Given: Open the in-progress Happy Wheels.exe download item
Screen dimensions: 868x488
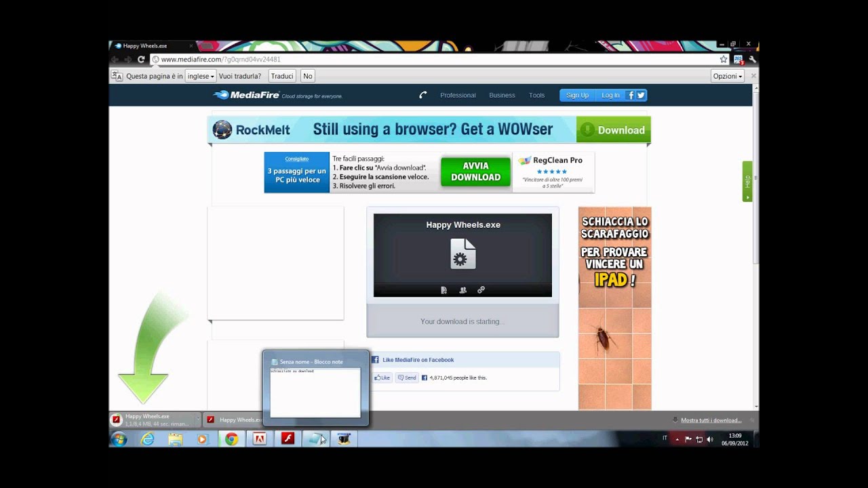Looking at the screenshot, I should (x=152, y=420).
